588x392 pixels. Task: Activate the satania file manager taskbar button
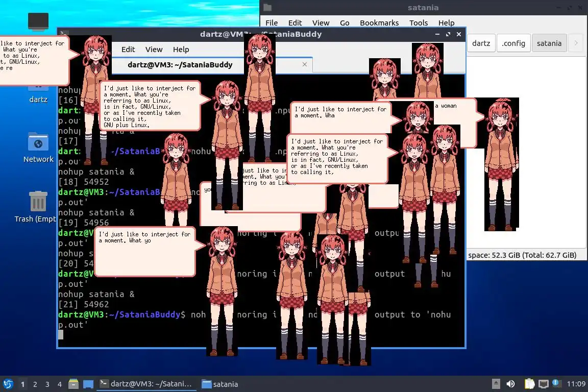220,384
